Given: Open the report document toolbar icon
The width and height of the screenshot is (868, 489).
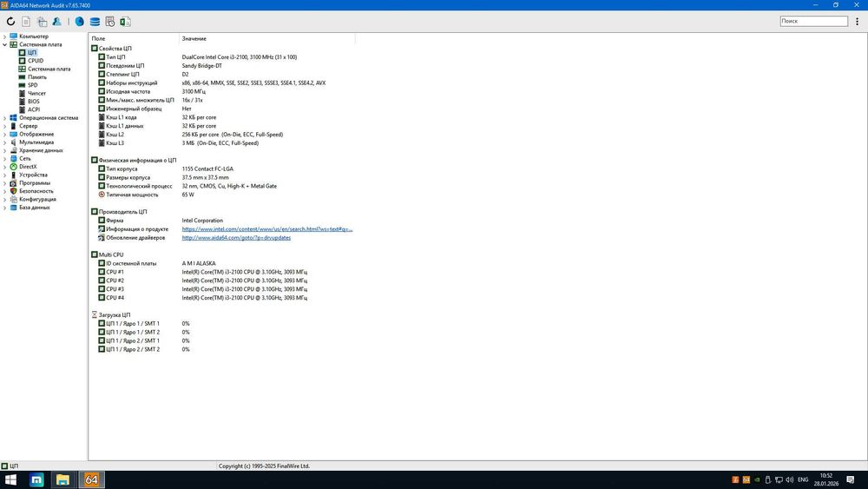Looking at the screenshot, I should [26, 22].
